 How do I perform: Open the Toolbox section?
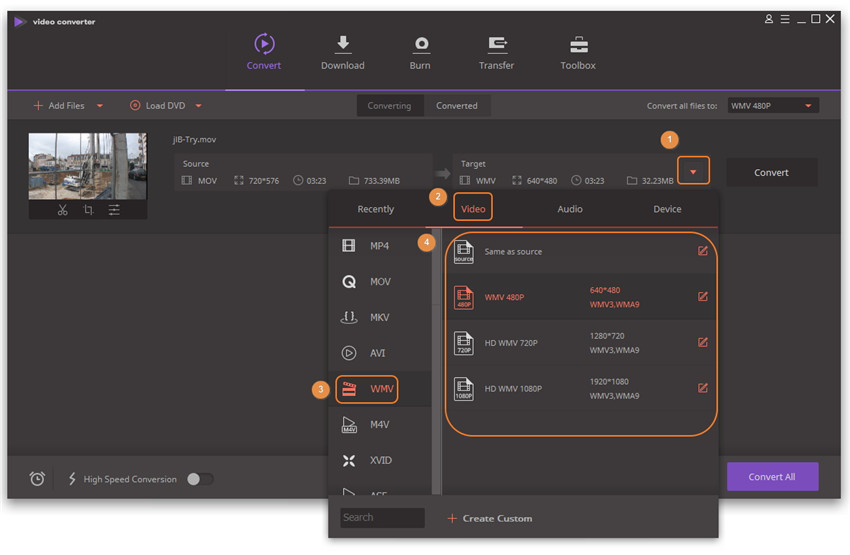[578, 52]
